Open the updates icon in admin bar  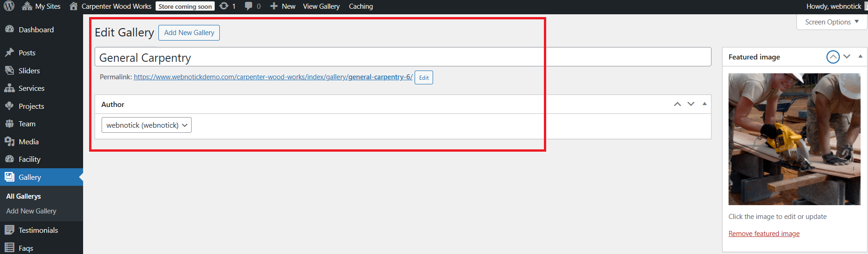pos(224,6)
